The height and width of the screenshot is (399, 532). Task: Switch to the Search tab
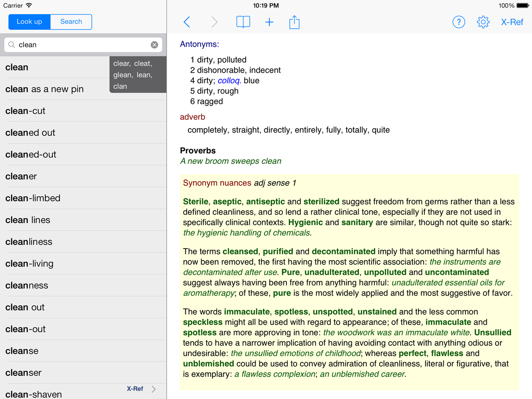[x=71, y=22]
